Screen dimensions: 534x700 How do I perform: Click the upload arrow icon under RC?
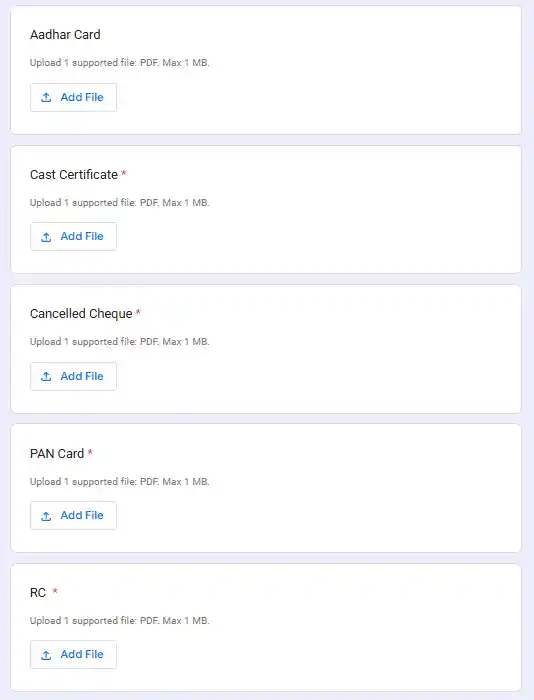[x=46, y=655]
